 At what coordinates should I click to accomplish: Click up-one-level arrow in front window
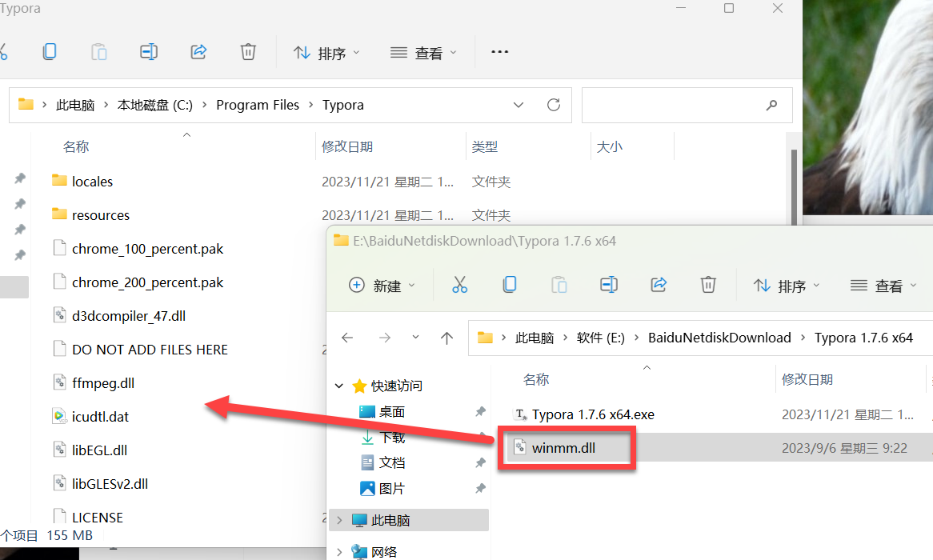pyautogui.click(x=446, y=338)
